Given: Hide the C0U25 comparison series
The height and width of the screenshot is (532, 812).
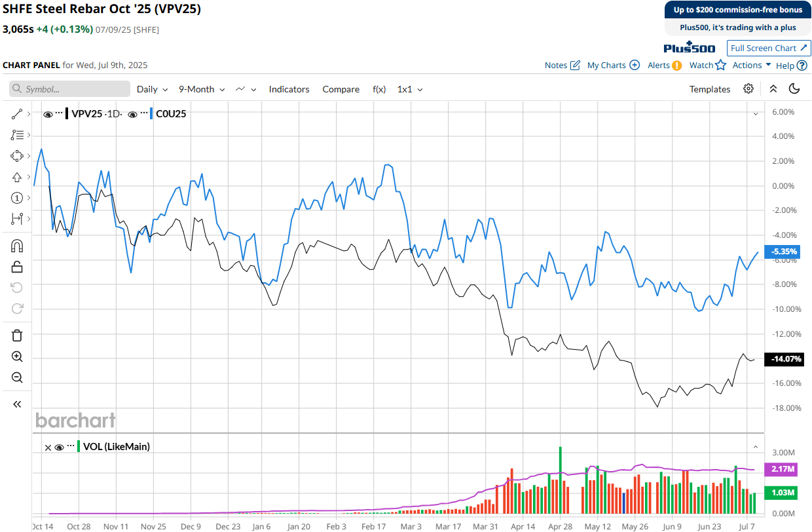Looking at the screenshot, I should [x=133, y=114].
